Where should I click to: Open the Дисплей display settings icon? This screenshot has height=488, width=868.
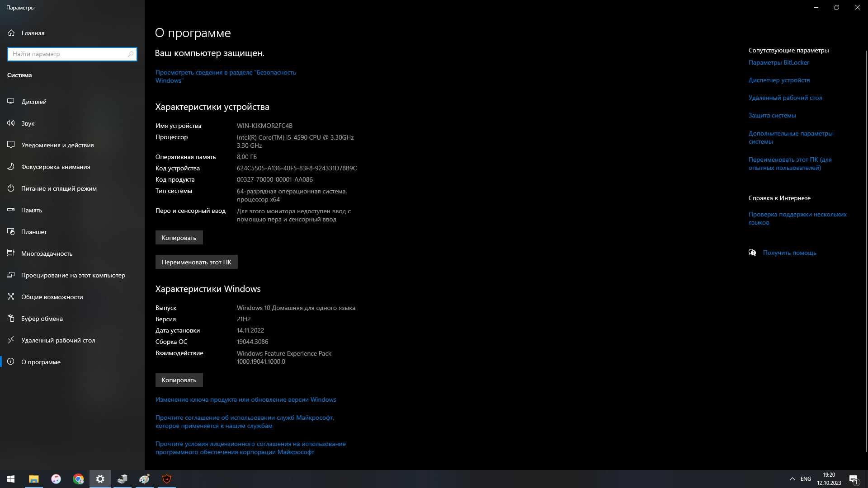point(11,102)
